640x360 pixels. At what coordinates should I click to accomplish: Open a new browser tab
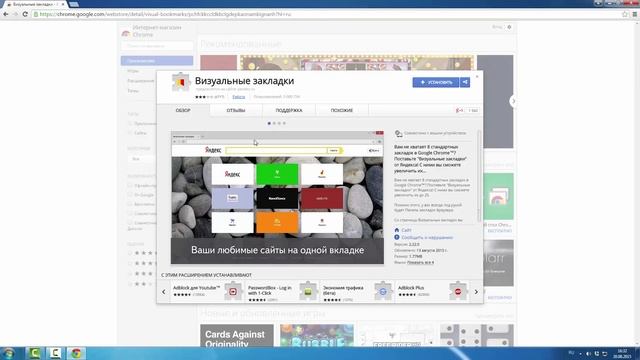click(74, 4)
